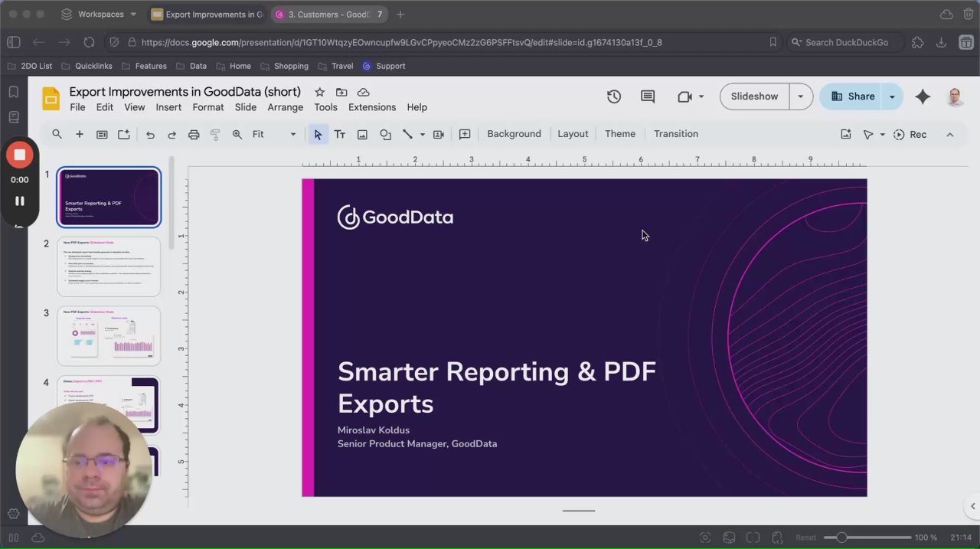Select slide 3 thumbnail in filmstrip

[x=109, y=335]
